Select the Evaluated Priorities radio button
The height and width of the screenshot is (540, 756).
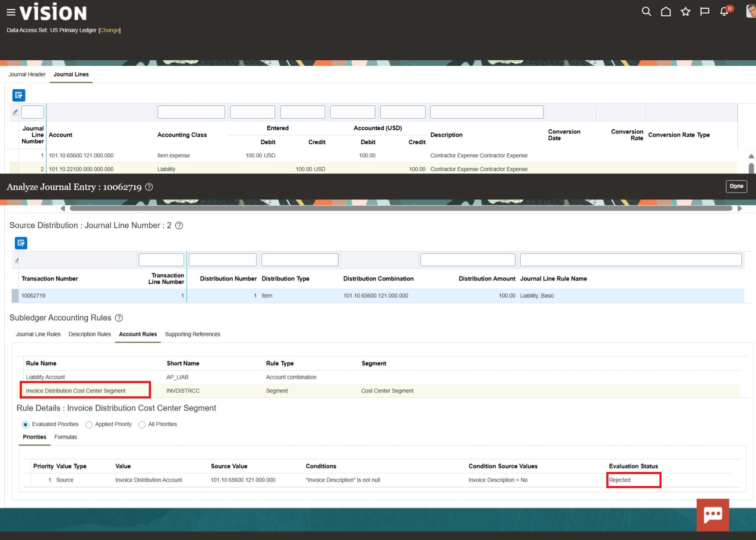click(25, 424)
